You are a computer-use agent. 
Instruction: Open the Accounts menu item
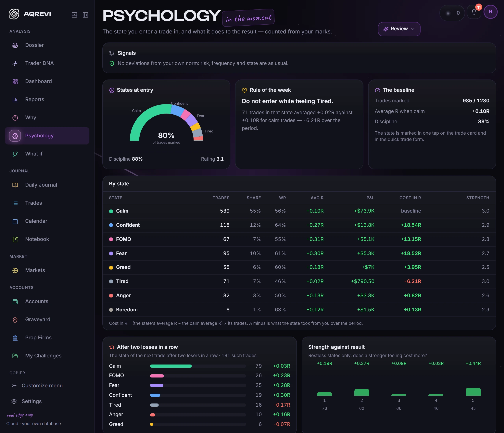pyautogui.click(x=47, y=302)
